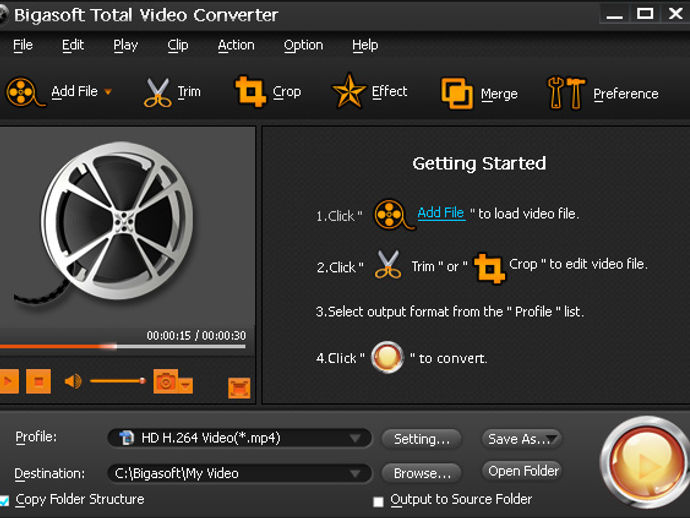690x518 pixels.
Task: Click the Getting Started heading
Action: pyautogui.click(x=479, y=163)
